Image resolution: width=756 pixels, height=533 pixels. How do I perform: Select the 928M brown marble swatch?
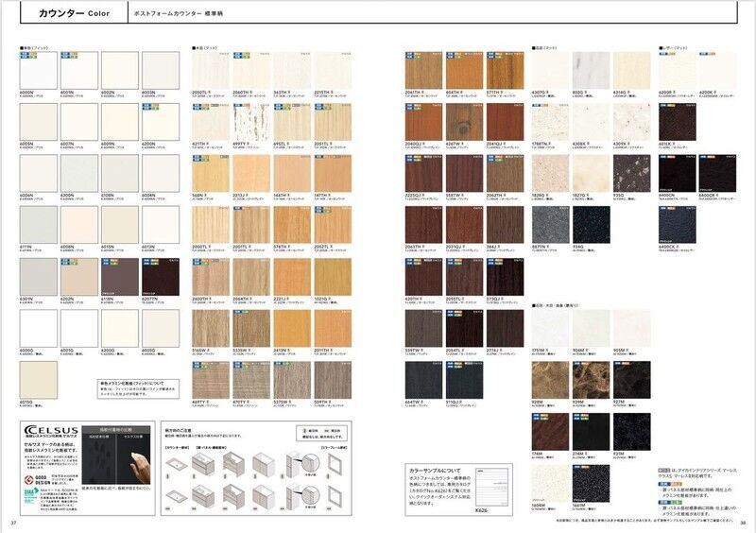click(x=549, y=379)
